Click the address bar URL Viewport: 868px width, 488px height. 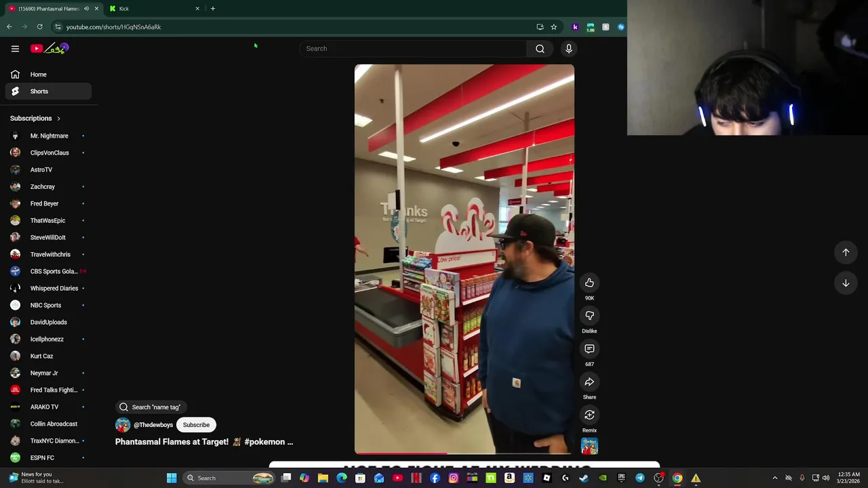click(113, 27)
